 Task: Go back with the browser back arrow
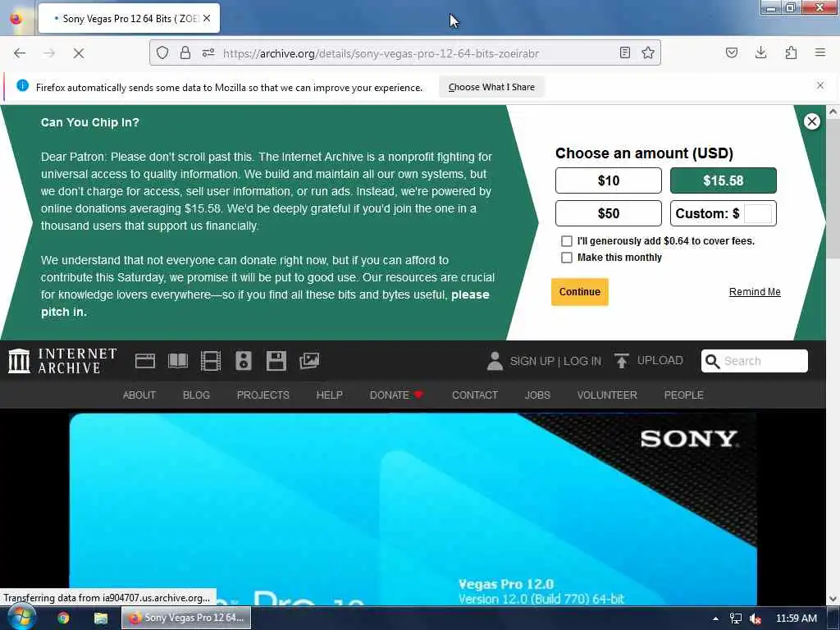20,53
